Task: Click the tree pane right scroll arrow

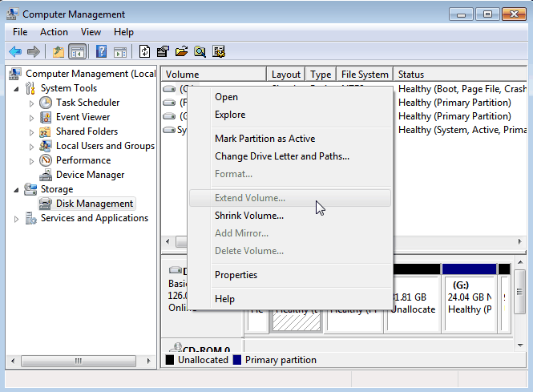Action: (x=148, y=361)
